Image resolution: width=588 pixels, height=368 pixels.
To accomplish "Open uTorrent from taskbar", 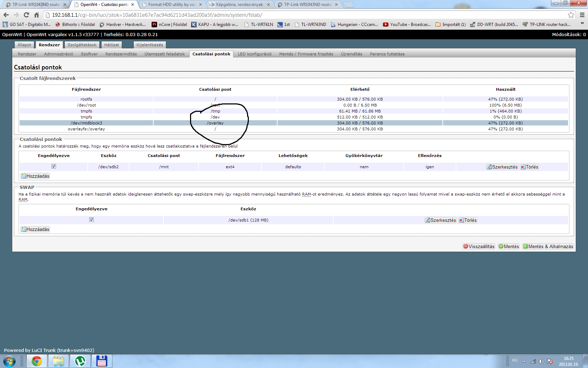I will pyautogui.click(x=80, y=361).
